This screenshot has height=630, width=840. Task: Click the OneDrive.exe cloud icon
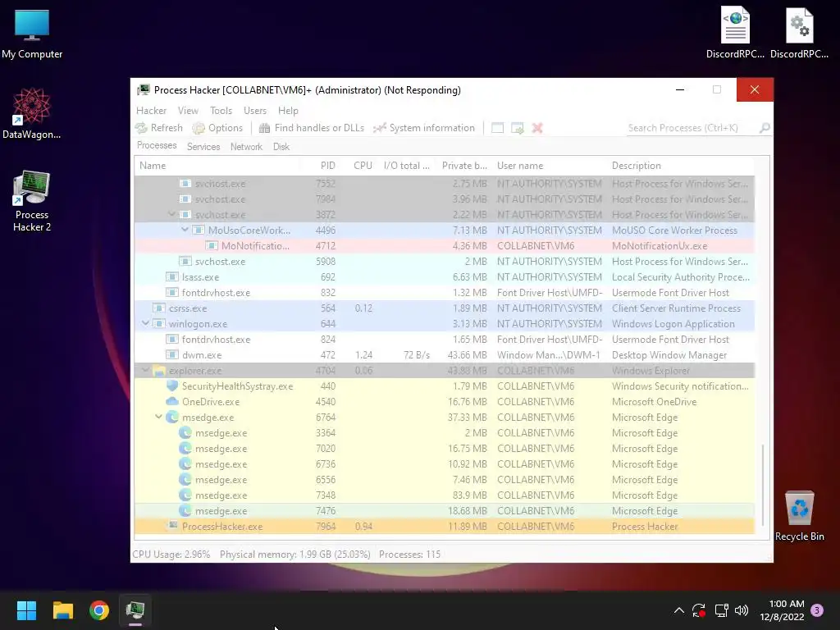[x=172, y=401]
